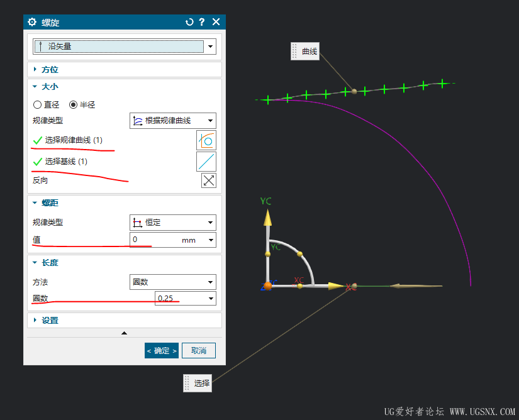Click 选择基线 (1) label

pyautogui.click(x=66, y=162)
